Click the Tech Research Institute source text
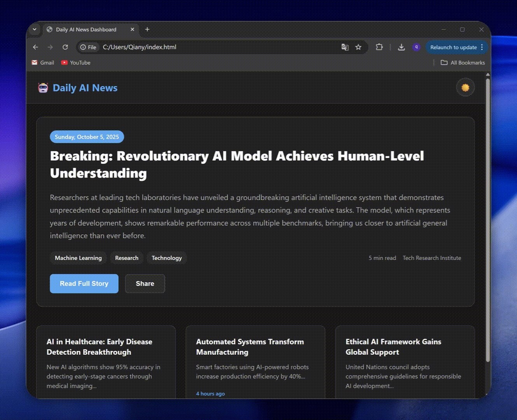This screenshot has width=517, height=420. pyautogui.click(x=432, y=258)
